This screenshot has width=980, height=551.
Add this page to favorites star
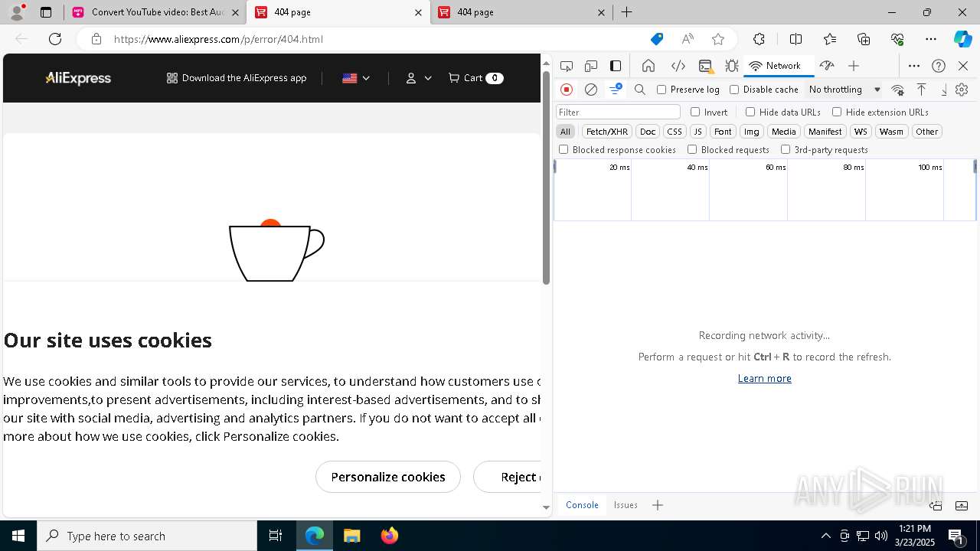tap(717, 39)
